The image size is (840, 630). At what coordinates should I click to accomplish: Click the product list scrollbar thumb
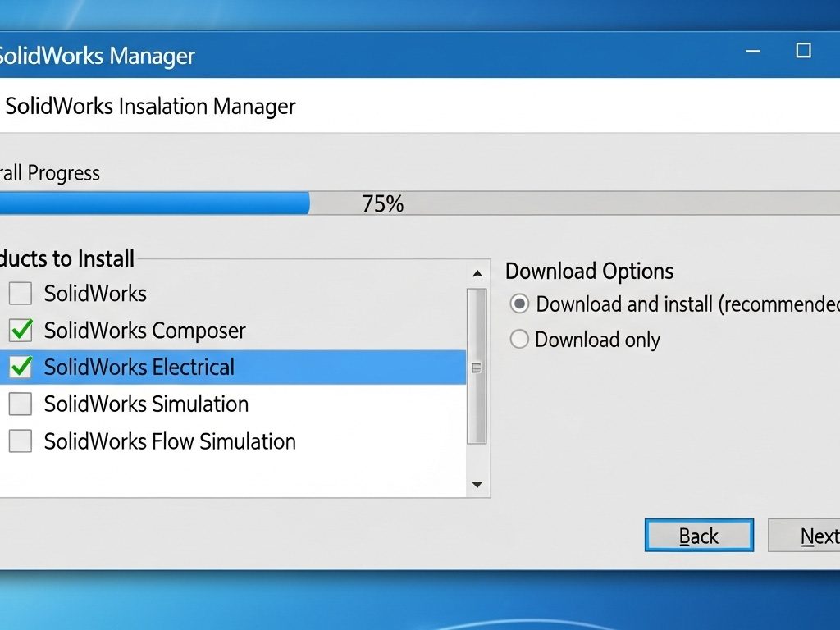[477, 367]
